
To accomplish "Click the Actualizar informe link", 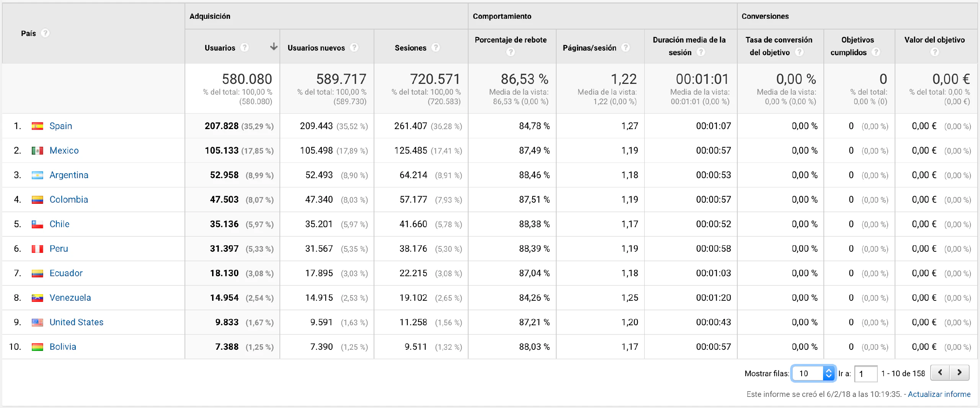I will click(939, 394).
